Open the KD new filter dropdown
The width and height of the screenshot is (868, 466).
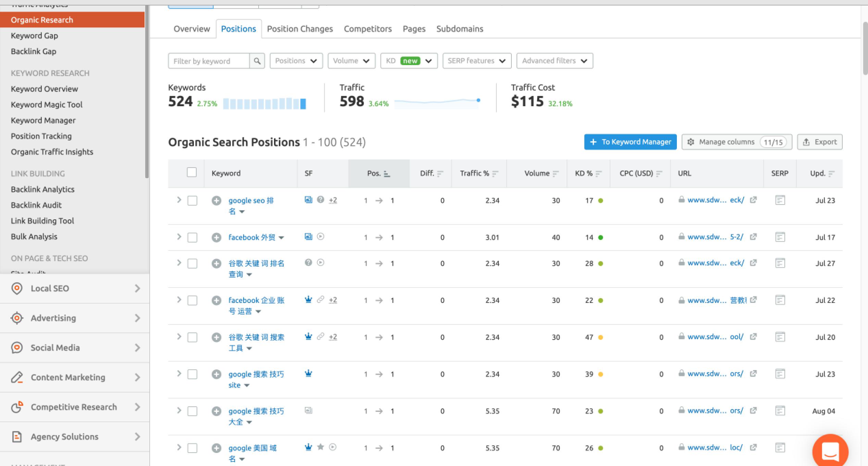[x=409, y=61]
